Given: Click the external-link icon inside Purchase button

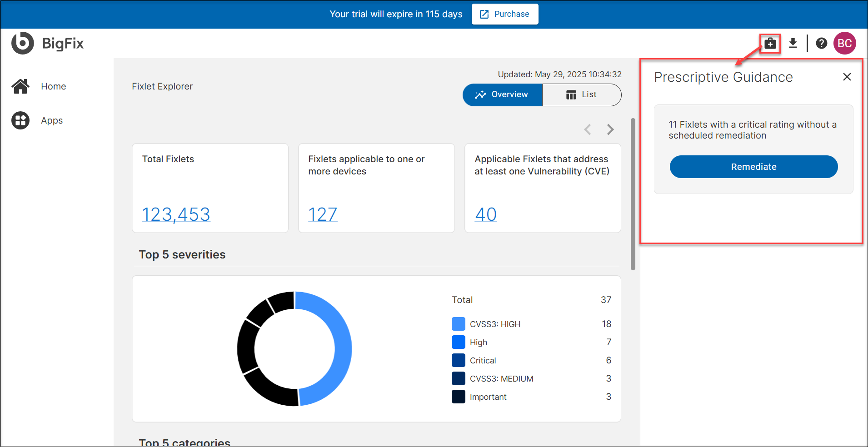Looking at the screenshot, I should pyautogui.click(x=484, y=14).
